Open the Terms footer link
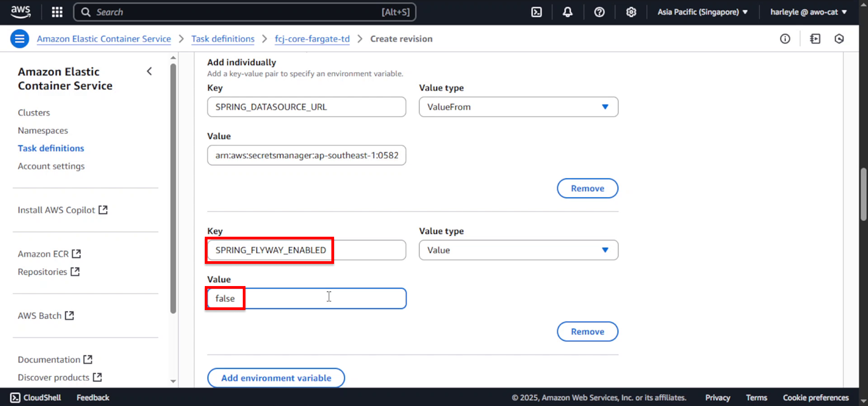Viewport: 868px width, 406px height. coord(756,397)
